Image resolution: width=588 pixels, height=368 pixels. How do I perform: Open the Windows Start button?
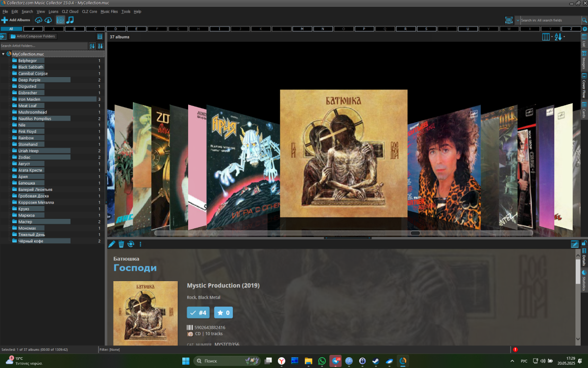coord(186,361)
